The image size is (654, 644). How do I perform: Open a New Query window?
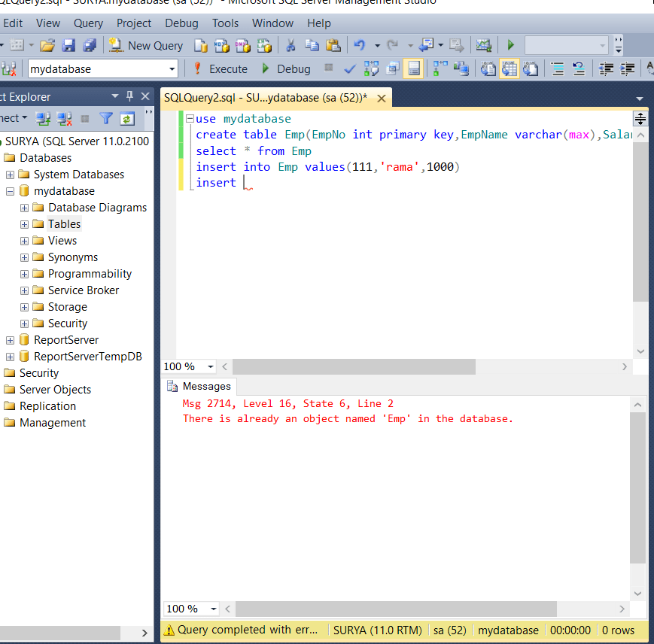146,45
